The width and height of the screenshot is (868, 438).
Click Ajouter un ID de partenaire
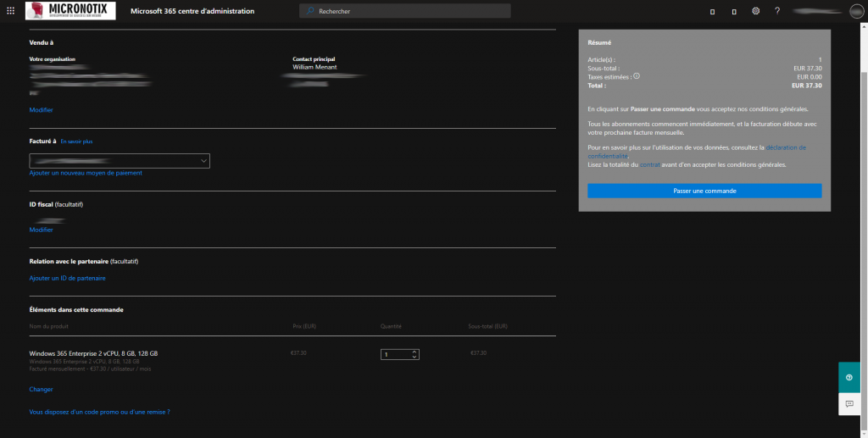[68, 278]
